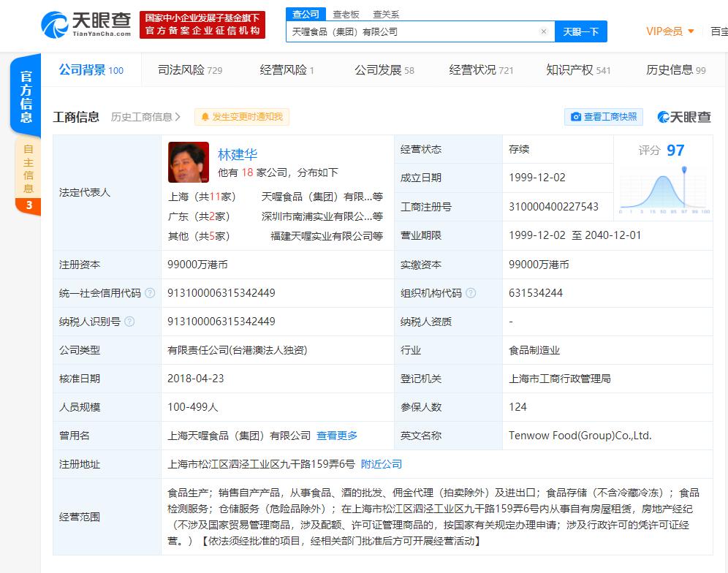Click the English name Tenwow Food(Group)Co.,Ltd.

click(580, 436)
